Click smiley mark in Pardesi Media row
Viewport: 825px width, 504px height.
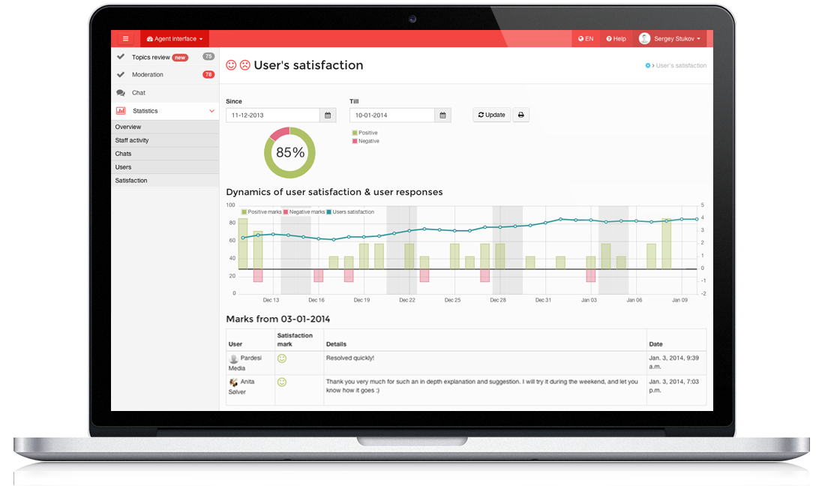point(282,358)
